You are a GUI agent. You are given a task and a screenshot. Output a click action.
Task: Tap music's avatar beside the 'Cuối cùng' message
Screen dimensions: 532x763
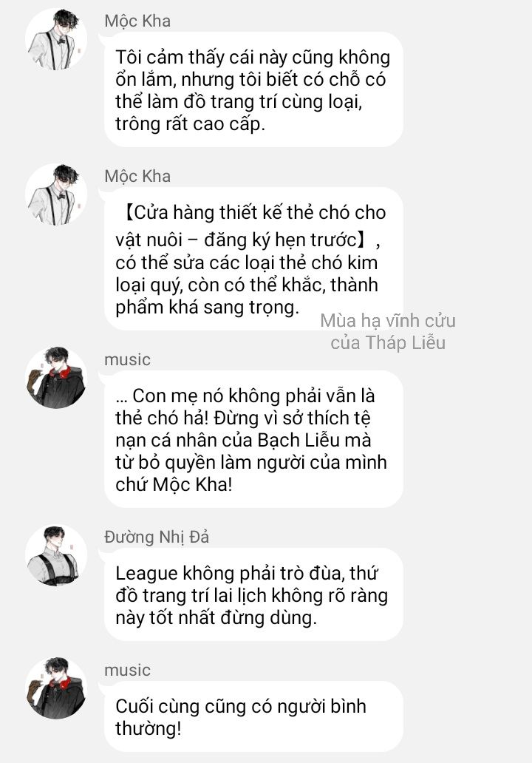[56, 688]
